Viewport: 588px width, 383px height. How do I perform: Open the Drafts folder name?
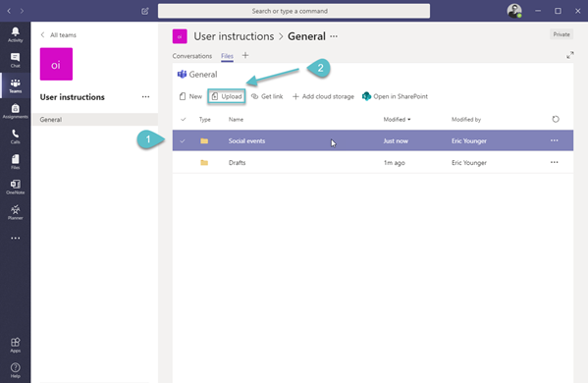pyautogui.click(x=237, y=163)
